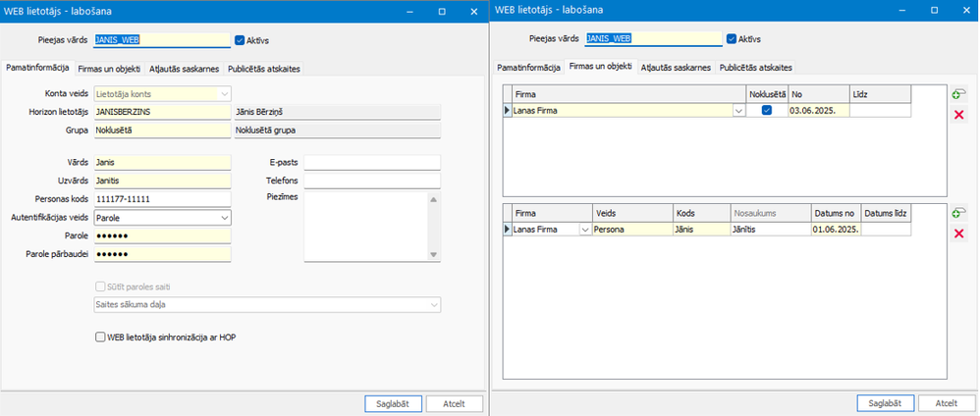This screenshot has height=416, width=980.
Task: Open Firma dropdown in the Persona row
Action: [x=585, y=230]
